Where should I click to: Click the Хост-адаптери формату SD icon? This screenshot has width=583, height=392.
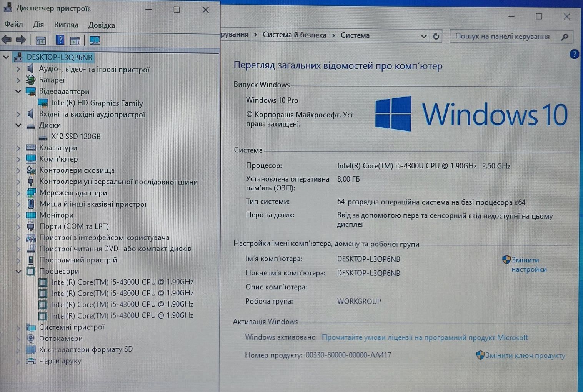tap(31, 349)
